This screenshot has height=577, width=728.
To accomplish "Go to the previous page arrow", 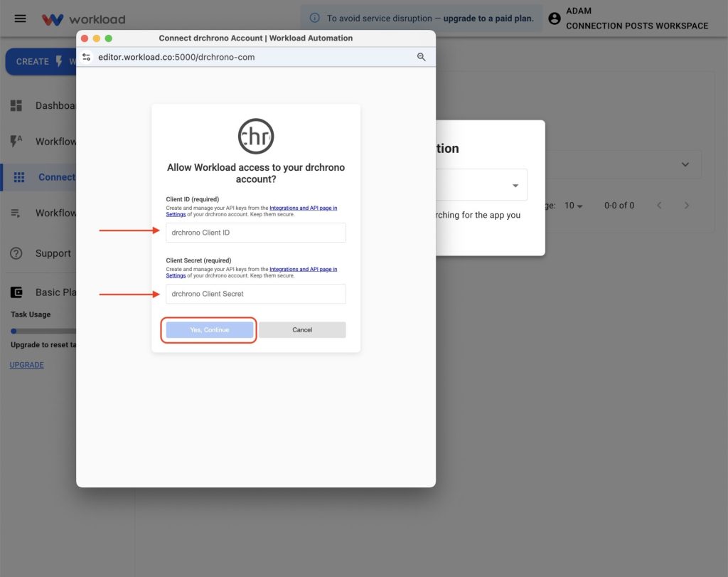I will pos(659,206).
